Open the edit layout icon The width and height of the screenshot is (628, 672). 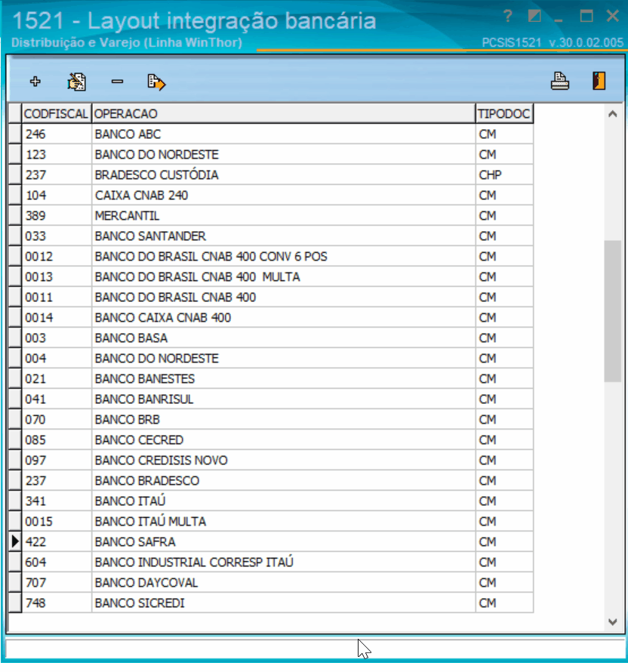tap(77, 82)
